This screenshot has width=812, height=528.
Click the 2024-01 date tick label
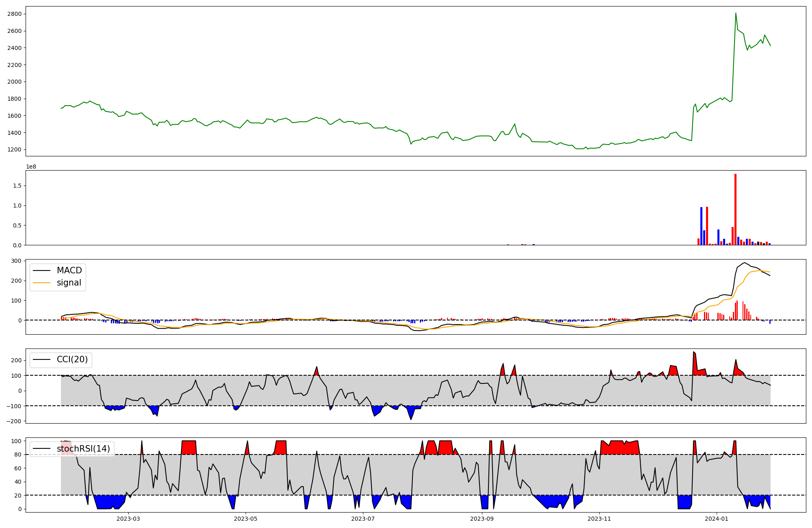point(717,519)
